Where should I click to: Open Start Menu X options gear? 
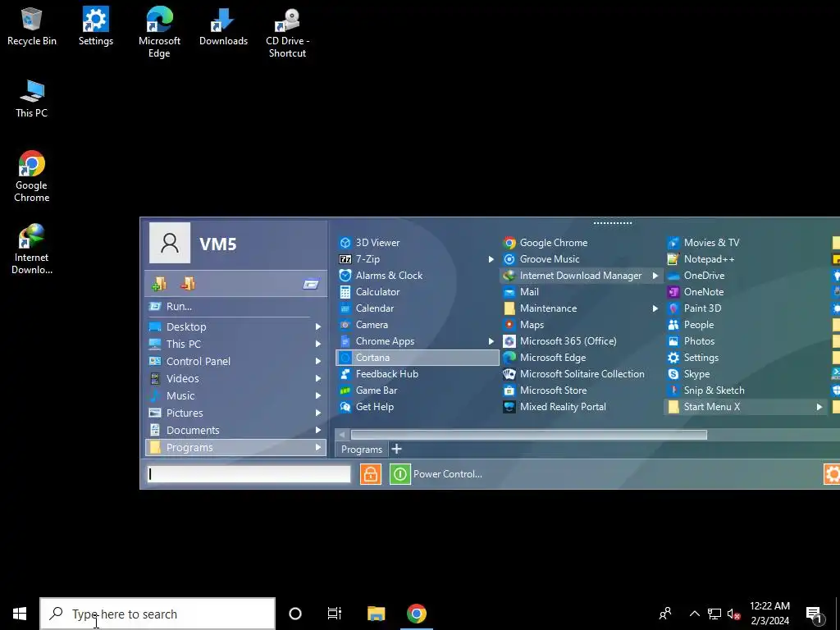pyautogui.click(x=832, y=474)
